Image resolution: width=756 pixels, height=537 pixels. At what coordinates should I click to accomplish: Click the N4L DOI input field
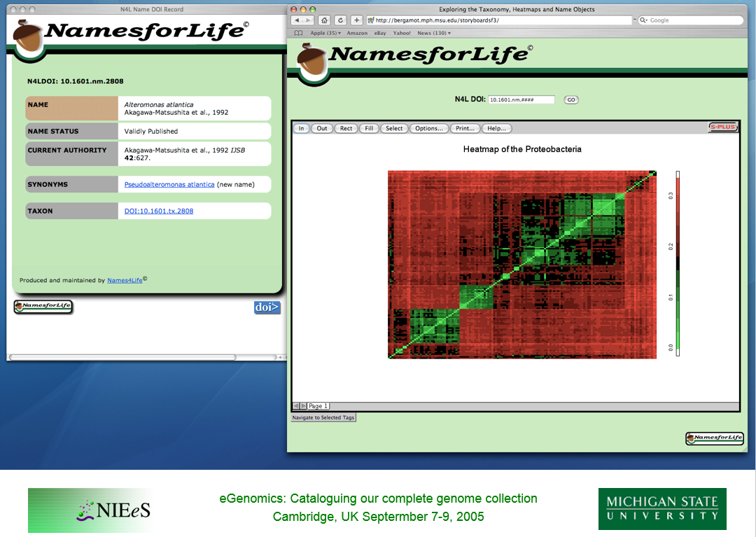coord(521,100)
